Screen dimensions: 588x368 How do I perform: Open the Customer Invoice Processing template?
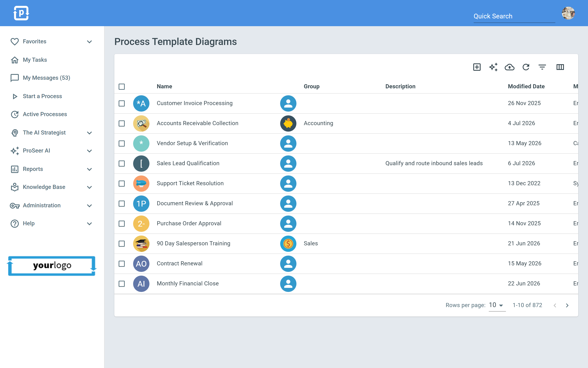coord(194,103)
